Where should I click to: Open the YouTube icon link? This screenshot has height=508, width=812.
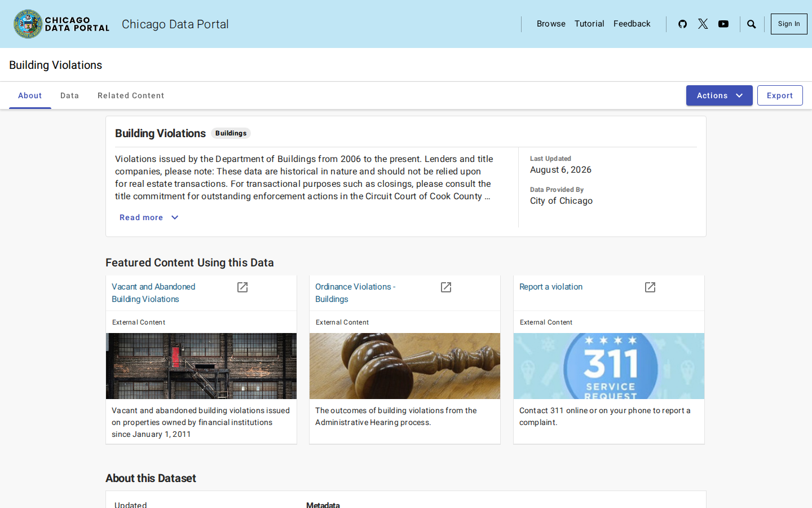coord(723,24)
